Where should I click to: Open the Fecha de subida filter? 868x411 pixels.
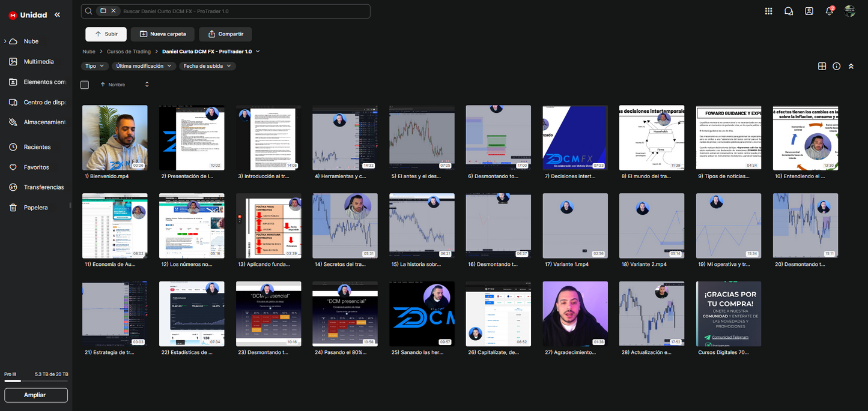(x=207, y=66)
